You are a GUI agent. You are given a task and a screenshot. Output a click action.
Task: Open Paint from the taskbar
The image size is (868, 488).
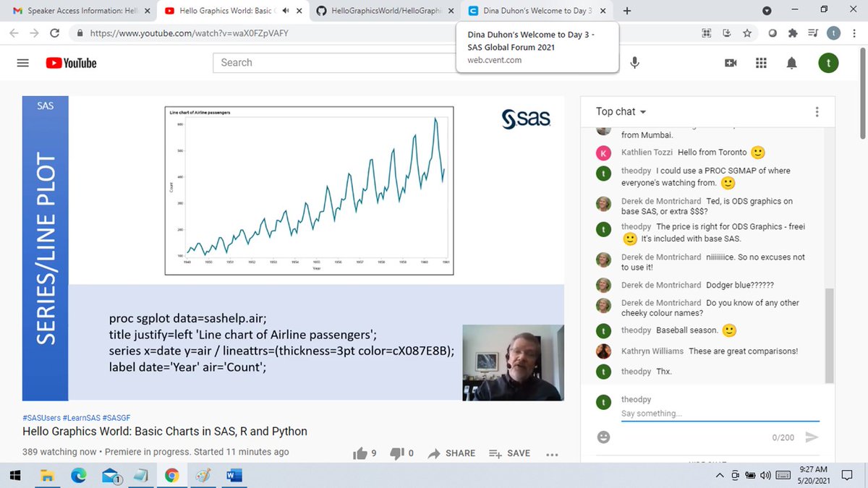pos(203,475)
